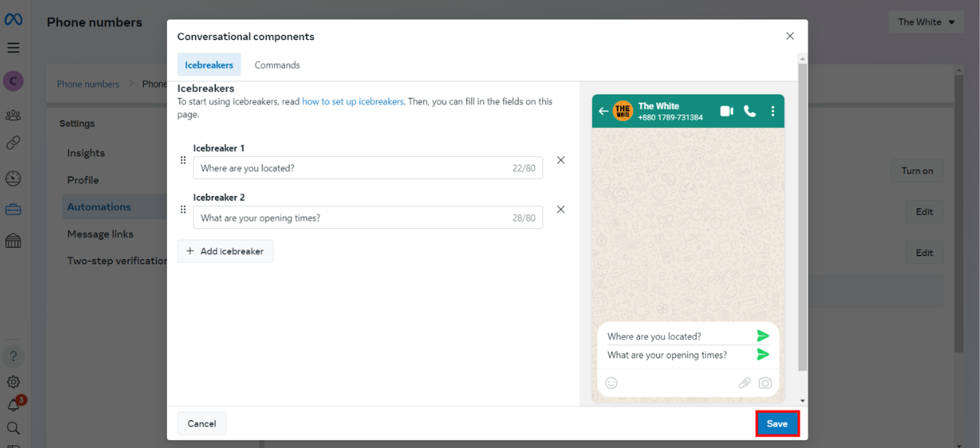Click the Turn on button
Screen dimensions: 980x448
coord(916,171)
